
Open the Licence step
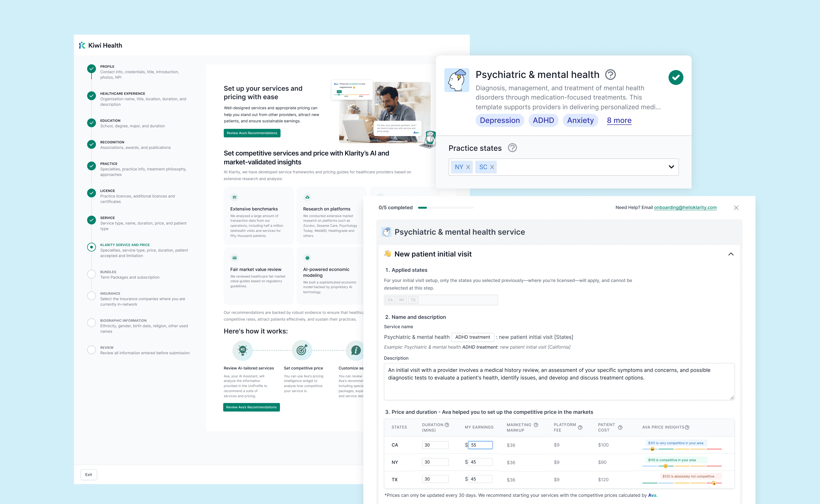coord(137,196)
